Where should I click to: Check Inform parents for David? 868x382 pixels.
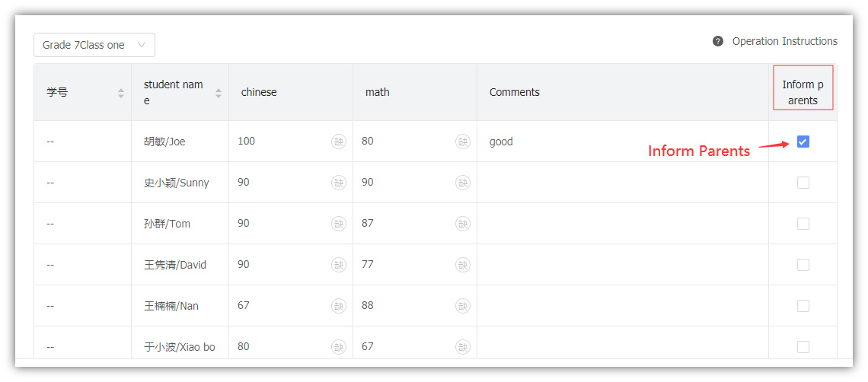pos(803,265)
